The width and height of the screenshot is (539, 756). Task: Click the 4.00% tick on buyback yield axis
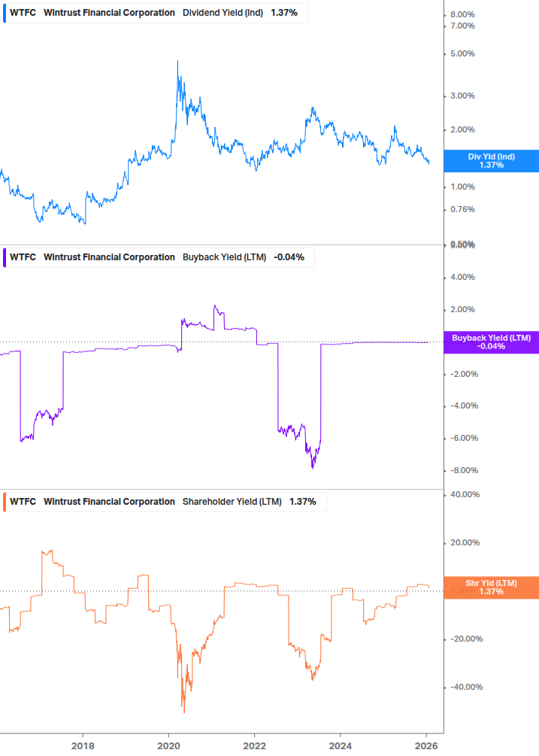tap(462, 278)
